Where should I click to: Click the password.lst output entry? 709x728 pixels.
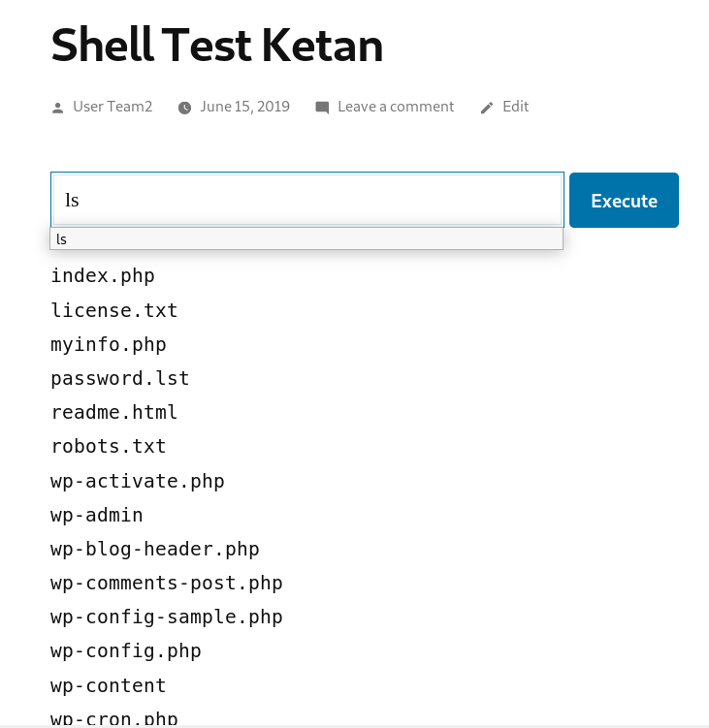(x=120, y=378)
